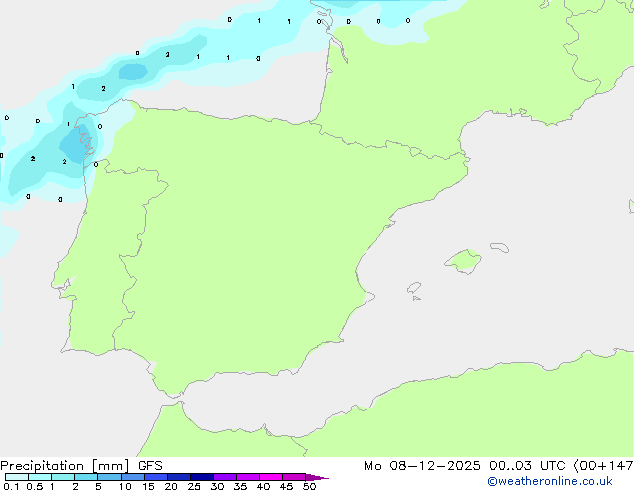Click legend label '45'
The width and height of the screenshot is (634, 490).
tap(286, 486)
